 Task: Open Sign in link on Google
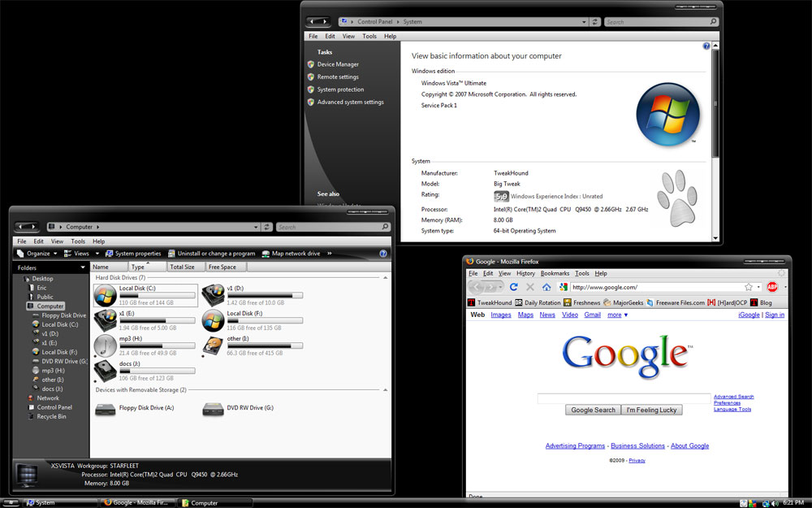pyautogui.click(x=775, y=315)
